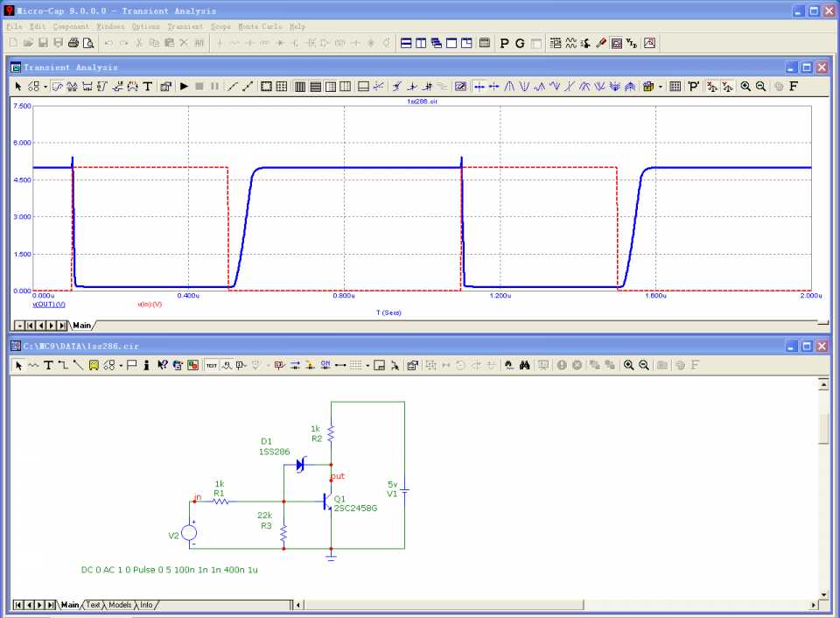Open the Transient menu
The image size is (840, 618).
[x=185, y=26]
